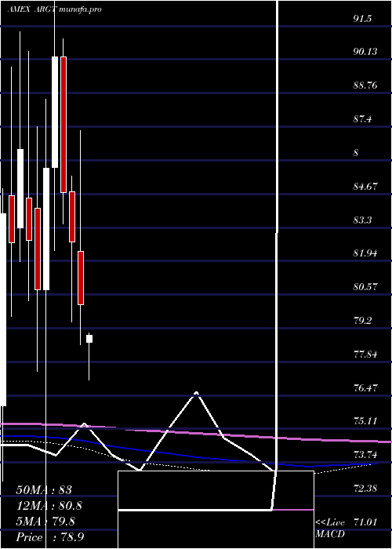This screenshot has height=549, width=392.
Task: Click the 81.94 price axis label
Action: tap(365, 253)
